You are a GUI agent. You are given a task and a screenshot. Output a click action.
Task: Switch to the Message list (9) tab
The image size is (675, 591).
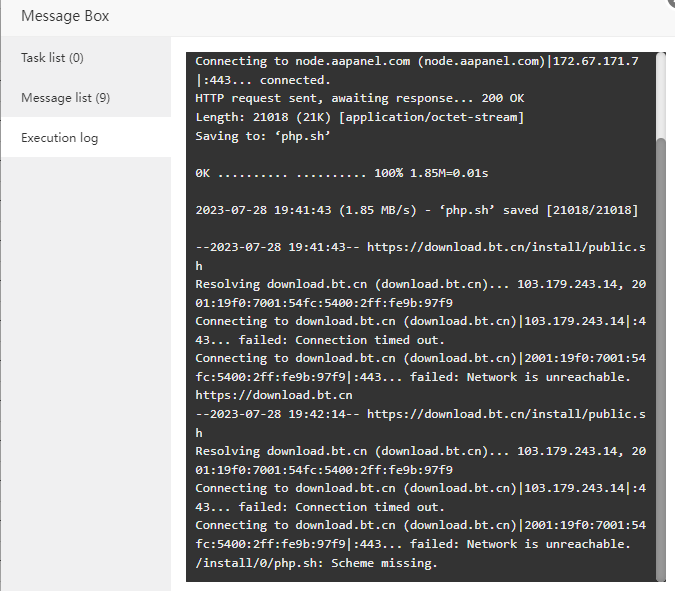(x=66, y=98)
